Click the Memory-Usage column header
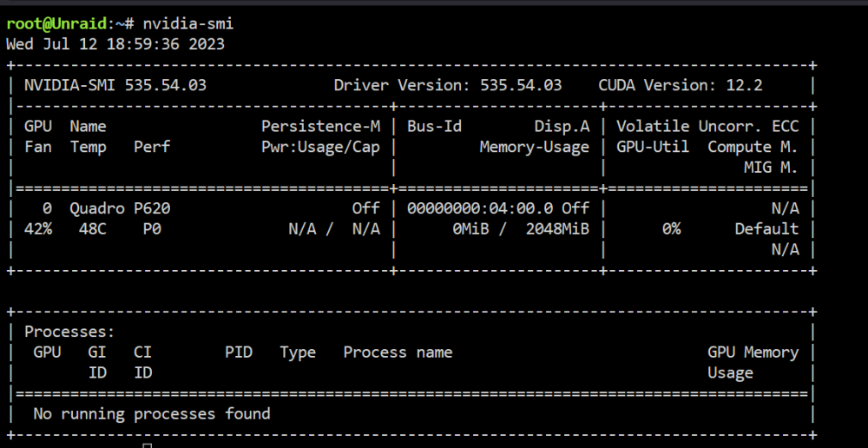Screen dimensions: 868x448 (x=534, y=148)
